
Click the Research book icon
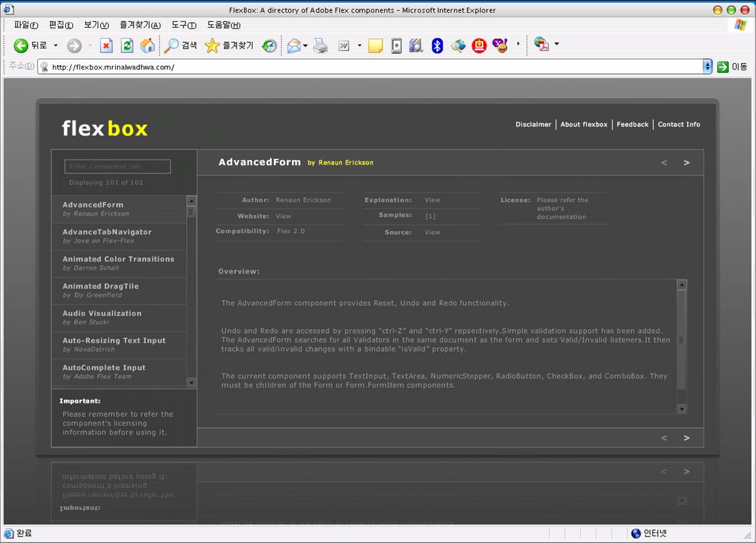click(x=415, y=46)
